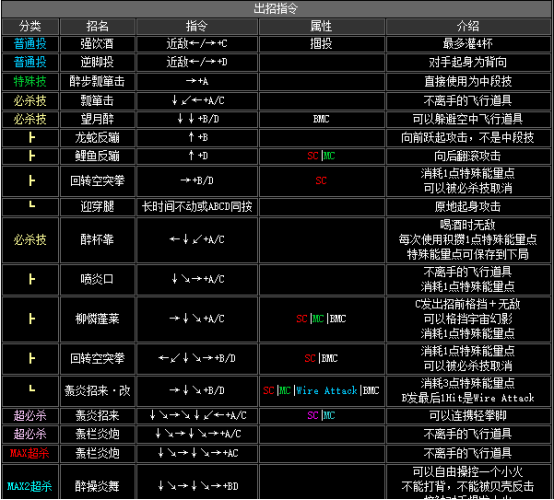
Task: Click the description '直接使用为中段技'
Action: coord(468,82)
